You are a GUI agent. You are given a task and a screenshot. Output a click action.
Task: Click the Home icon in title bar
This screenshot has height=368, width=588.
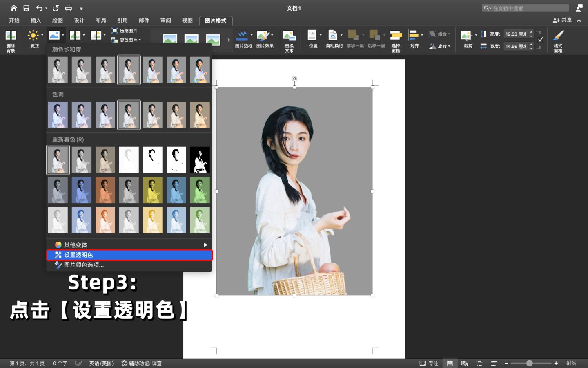(x=13, y=8)
